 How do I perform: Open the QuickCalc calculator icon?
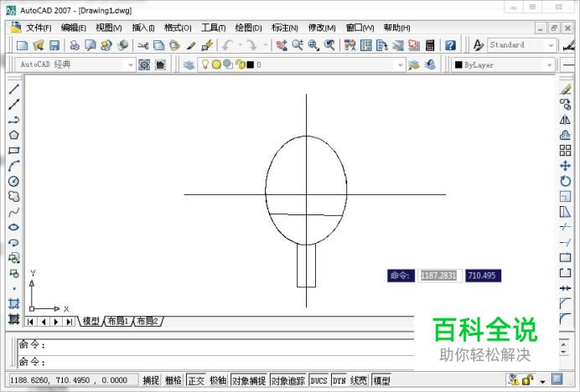pyautogui.click(x=430, y=45)
